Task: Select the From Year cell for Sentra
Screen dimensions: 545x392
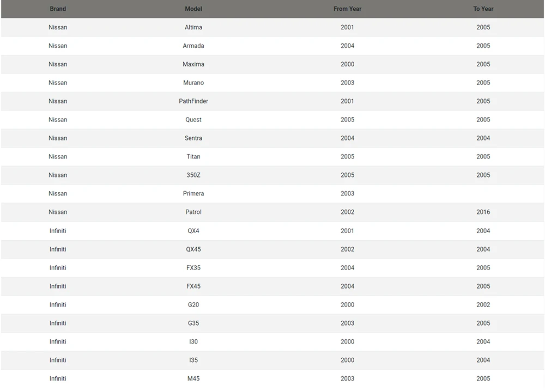Action: pos(347,138)
